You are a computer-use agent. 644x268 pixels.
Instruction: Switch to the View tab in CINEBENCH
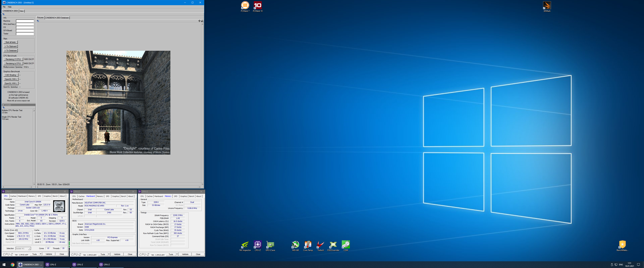click(22, 11)
